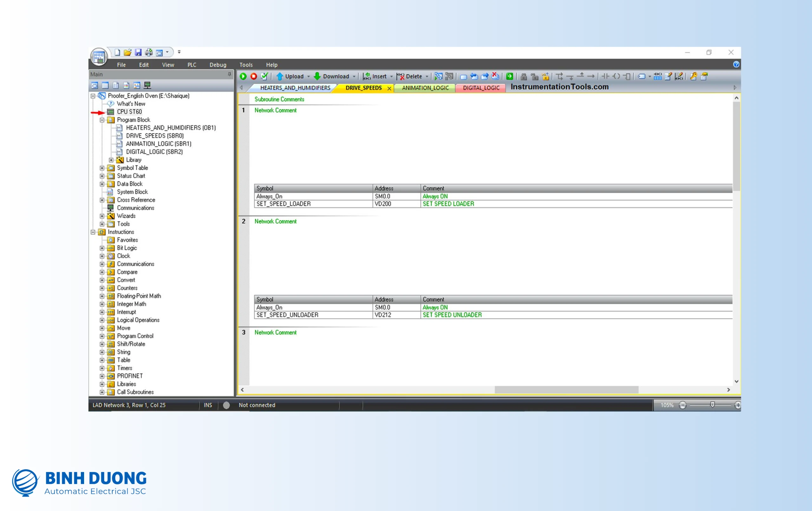Expand the Bit Logic instructions folder
The height and width of the screenshot is (511, 812).
(x=102, y=248)
